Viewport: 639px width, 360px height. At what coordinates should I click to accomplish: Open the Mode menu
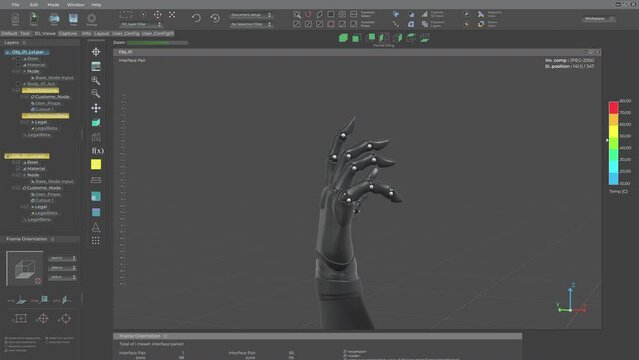pyautogui.click(x=53, y=5)
